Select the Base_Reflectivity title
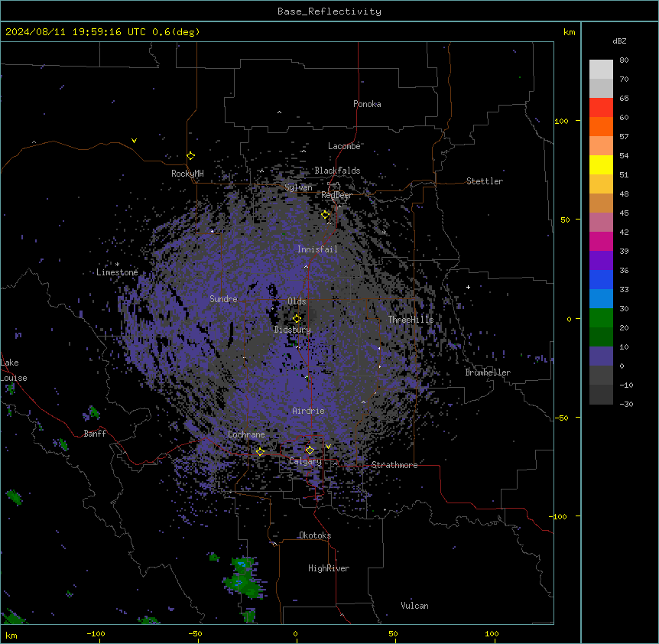 click(x=329, y=11)
